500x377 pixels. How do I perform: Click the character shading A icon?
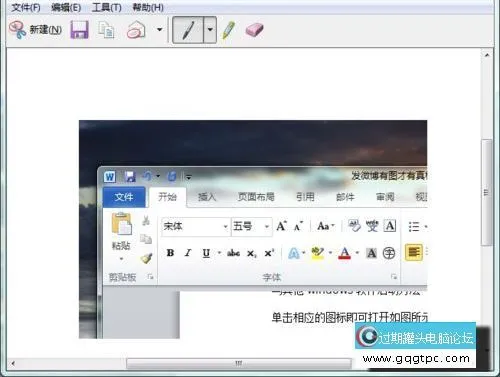point(371,253)
